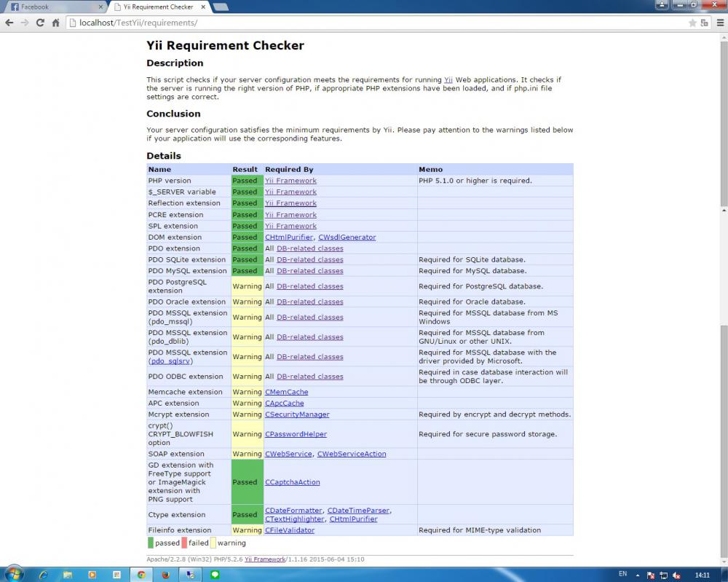The width and height of the screenshot is (728, 582).
Task: Click the muted volume icon in tray
Action: coord(676,575)
